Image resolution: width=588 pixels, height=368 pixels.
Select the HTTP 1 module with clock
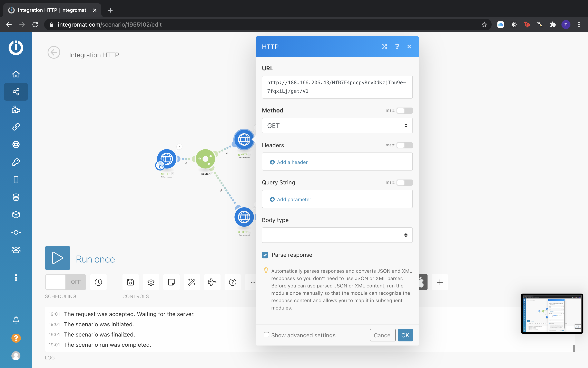[x=166, y=159]
